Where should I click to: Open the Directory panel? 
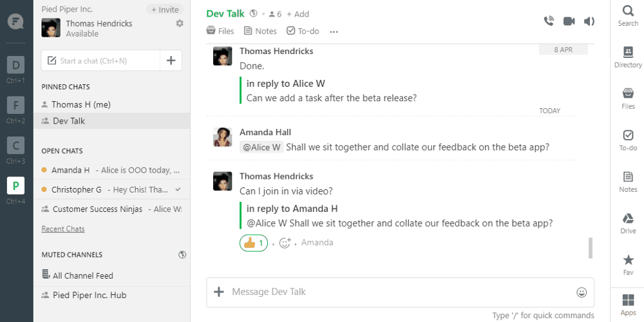[628, 57]
